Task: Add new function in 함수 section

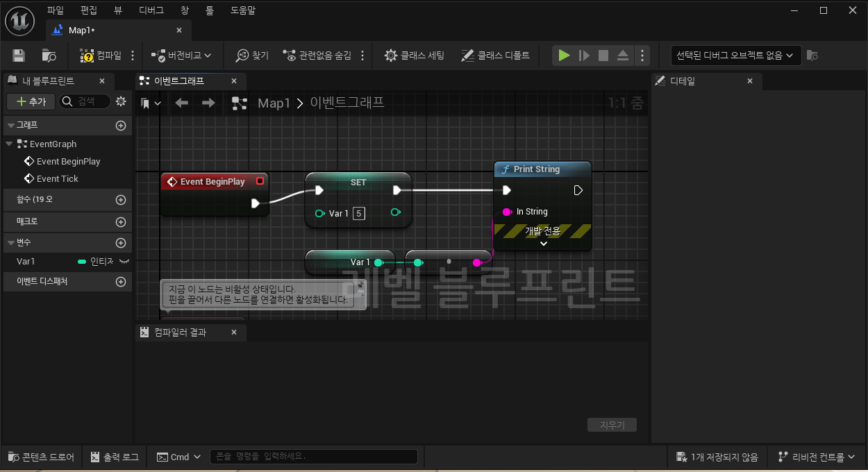Action: tap(121, 200)
